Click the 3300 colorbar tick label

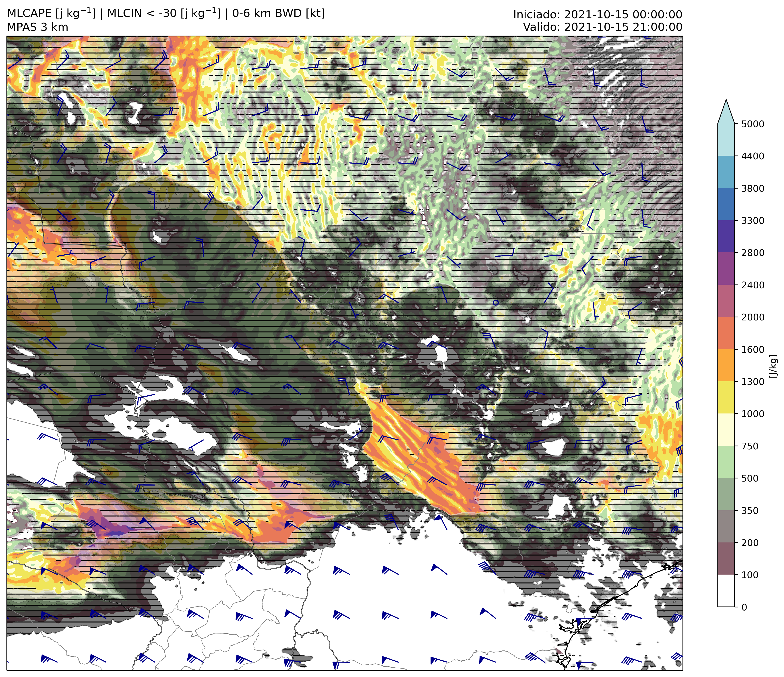[x=753, y=220]
